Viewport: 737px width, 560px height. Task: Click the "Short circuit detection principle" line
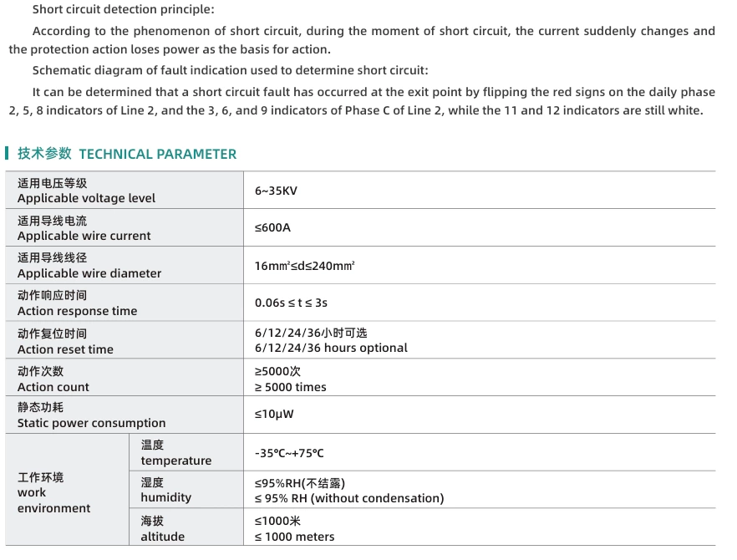click(x=123, y=10)
